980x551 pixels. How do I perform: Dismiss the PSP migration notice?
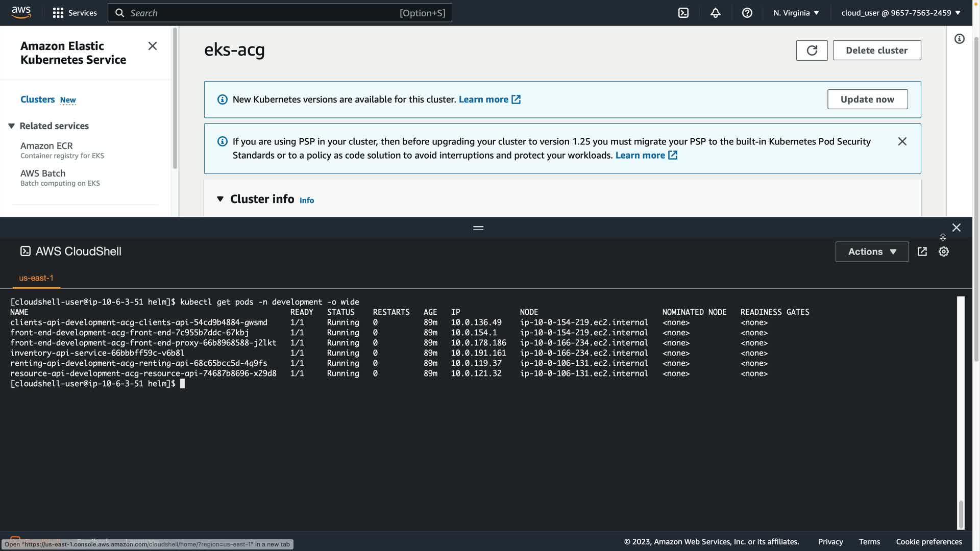pyautogui.click(x=902, y=141)
